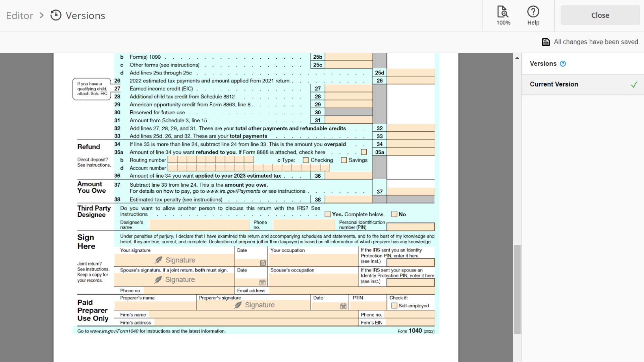Click the line 34 overpaid amount field

tap(411, 144)
